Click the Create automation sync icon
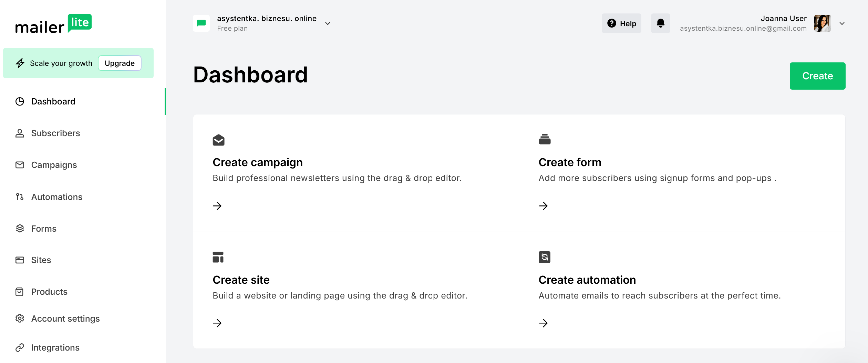This screenshot has width=868, height=363. pos(544,257)
